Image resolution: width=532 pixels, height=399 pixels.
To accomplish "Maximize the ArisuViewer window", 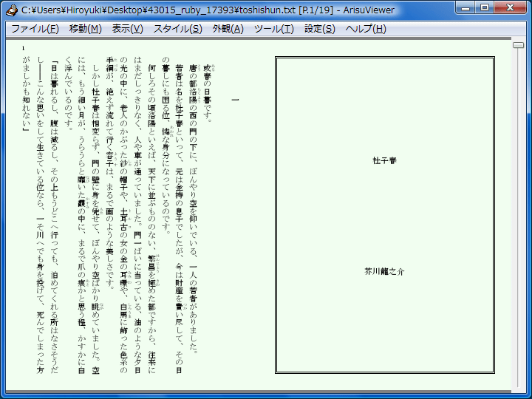I will point(485,7).
